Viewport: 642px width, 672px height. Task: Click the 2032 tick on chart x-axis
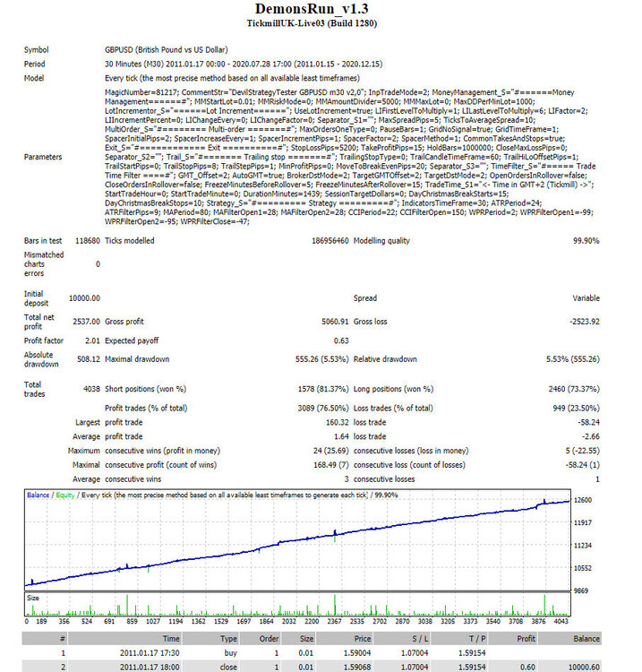point(289,622)
